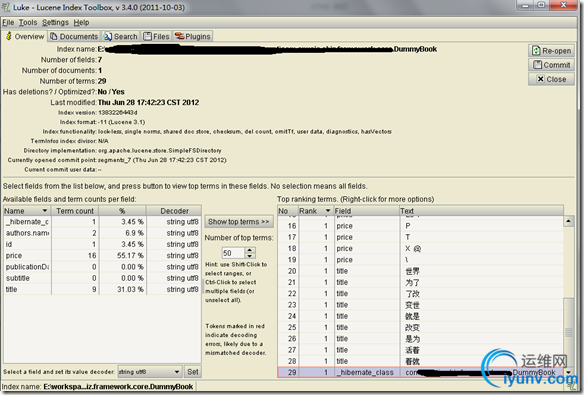Click the Luke application title icon
Viewport: 584px width, 395px height.
[6, 7]
